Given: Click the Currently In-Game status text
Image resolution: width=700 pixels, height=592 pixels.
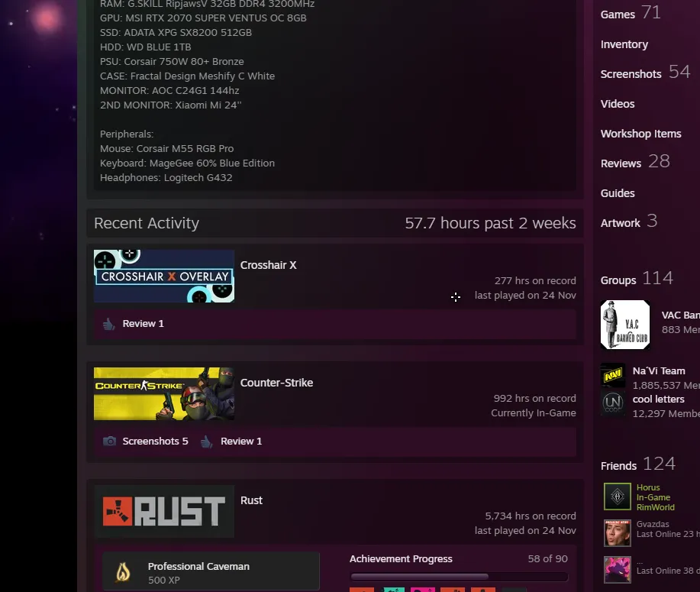Looking at the screenshot, I should (x=534, y=412).
